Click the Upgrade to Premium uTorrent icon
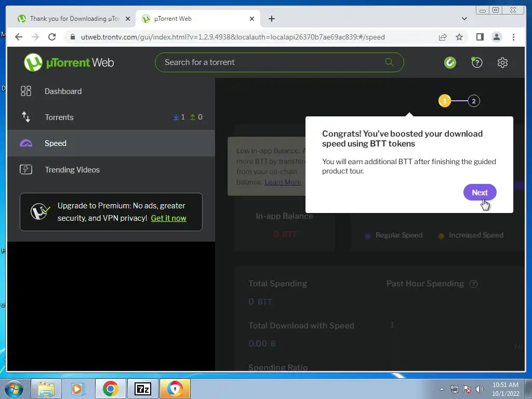Screen dimensions: 532x399 pyautogui.click(x=40, y=212)
